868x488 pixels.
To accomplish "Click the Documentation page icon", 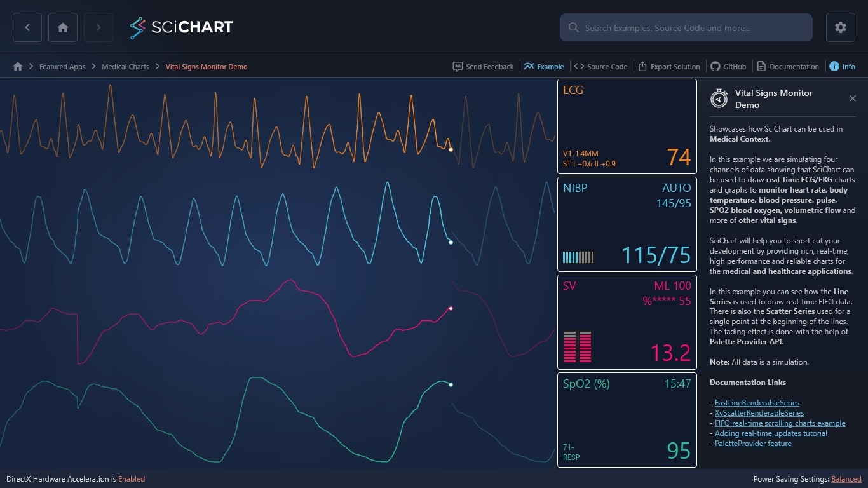I will click(x=761, y=67).
